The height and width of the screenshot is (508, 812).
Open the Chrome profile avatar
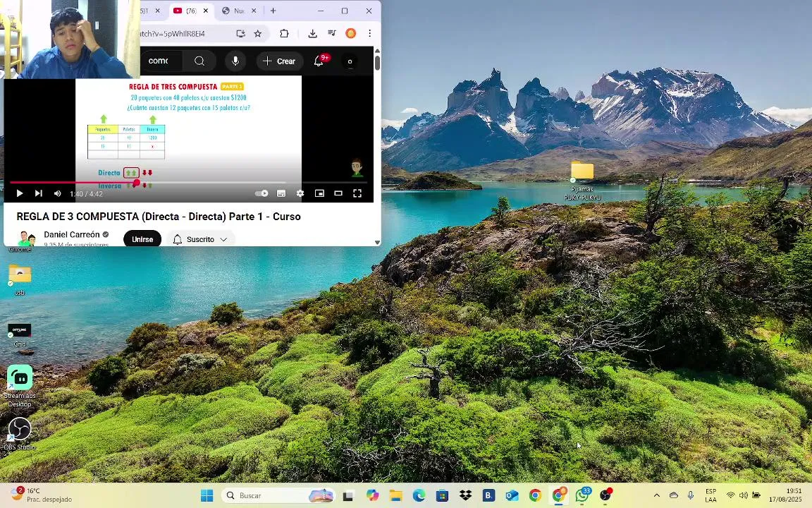[350, 34]
